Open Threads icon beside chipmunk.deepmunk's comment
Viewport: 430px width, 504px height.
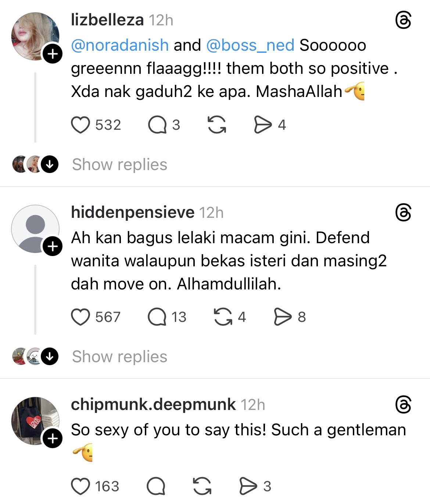[403, 405]
